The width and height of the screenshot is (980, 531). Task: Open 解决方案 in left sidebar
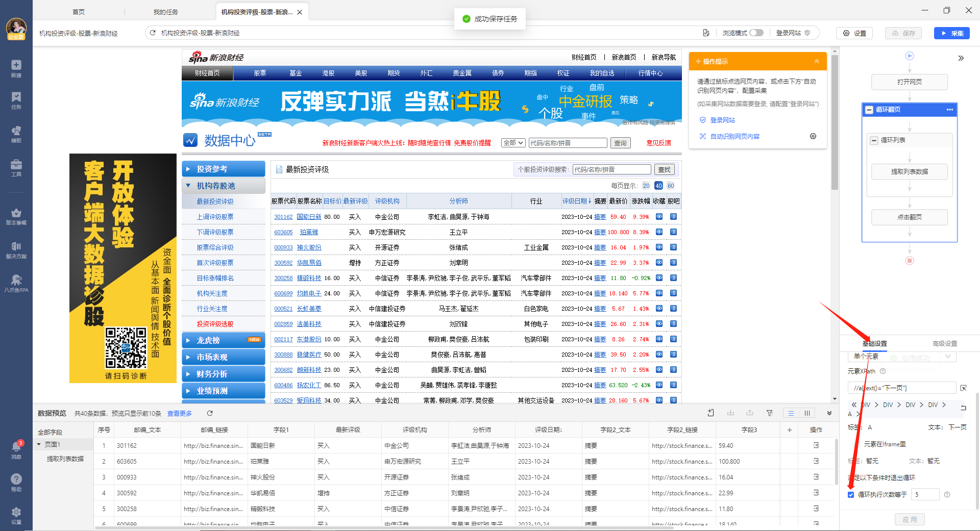point(16,250)
